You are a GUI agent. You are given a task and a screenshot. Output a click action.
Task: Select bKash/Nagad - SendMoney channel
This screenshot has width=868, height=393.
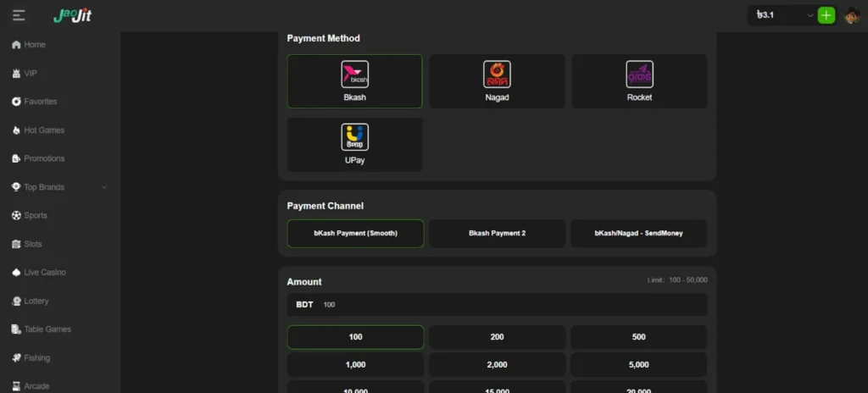[x=639, y=234]
